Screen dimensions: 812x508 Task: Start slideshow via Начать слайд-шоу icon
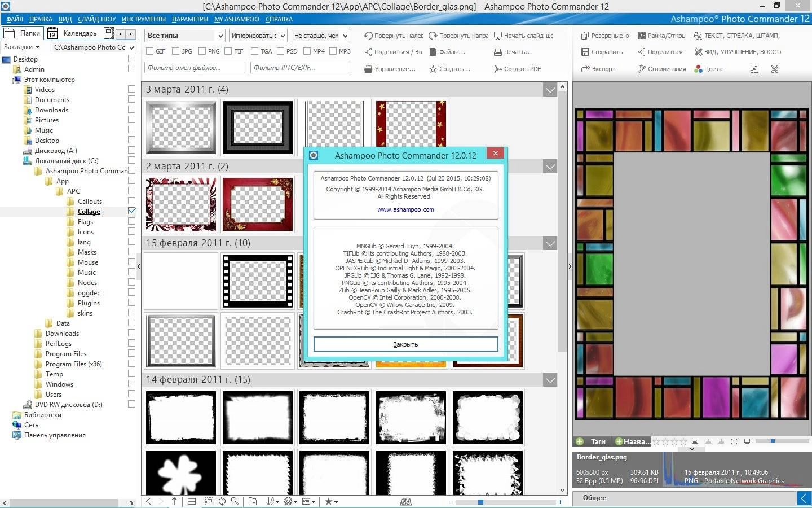pyautogui.click(x=498, y=36)
